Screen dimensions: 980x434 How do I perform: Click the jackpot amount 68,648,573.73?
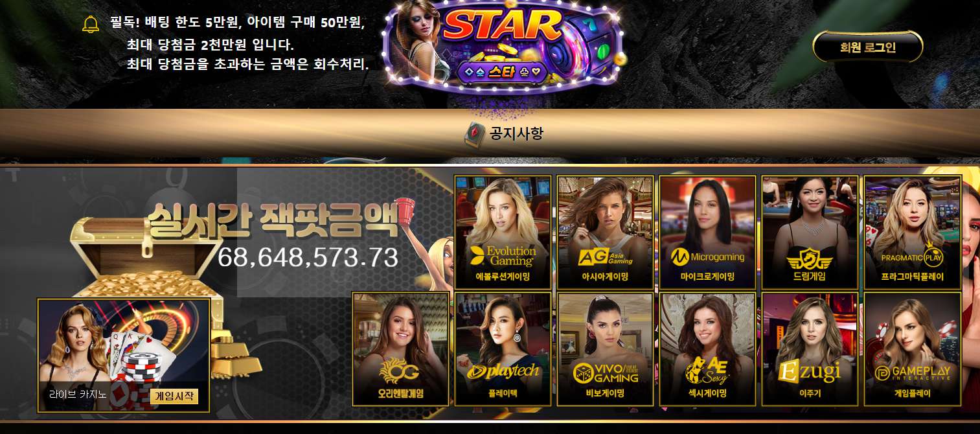coord(308,257)
